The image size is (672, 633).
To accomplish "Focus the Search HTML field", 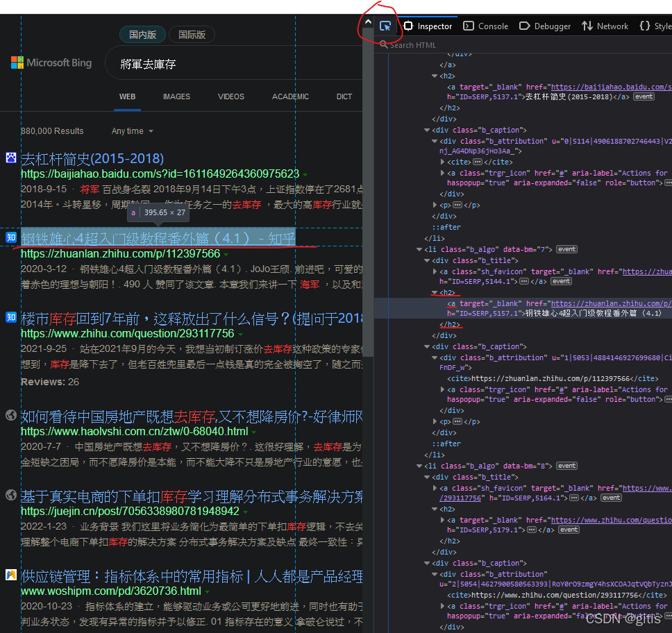I will [523, 45].
